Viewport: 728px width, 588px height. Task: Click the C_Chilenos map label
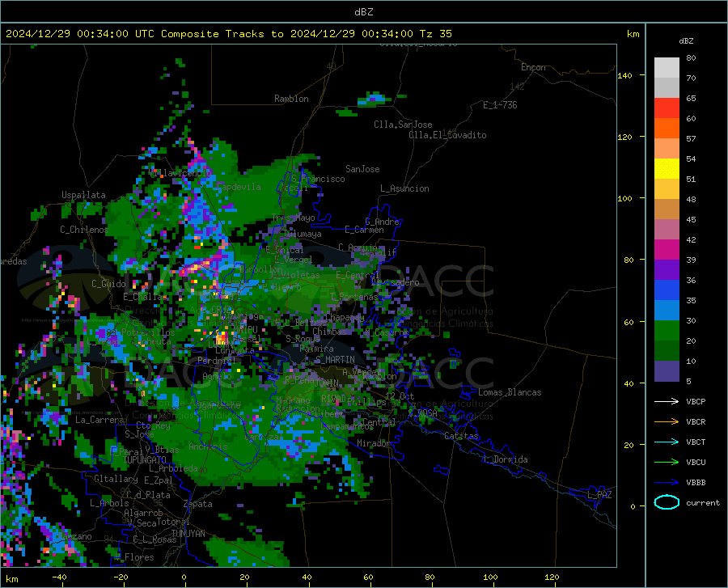pos(84,230)
